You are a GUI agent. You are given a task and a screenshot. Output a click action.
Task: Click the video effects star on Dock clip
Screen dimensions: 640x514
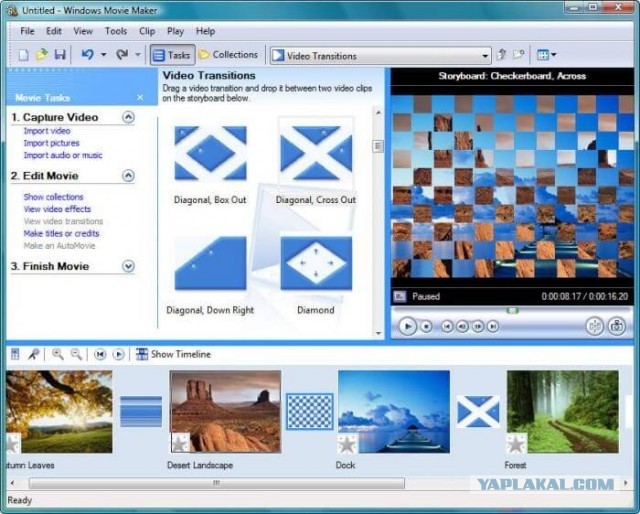pyautogui.click(x=347, y=444)
